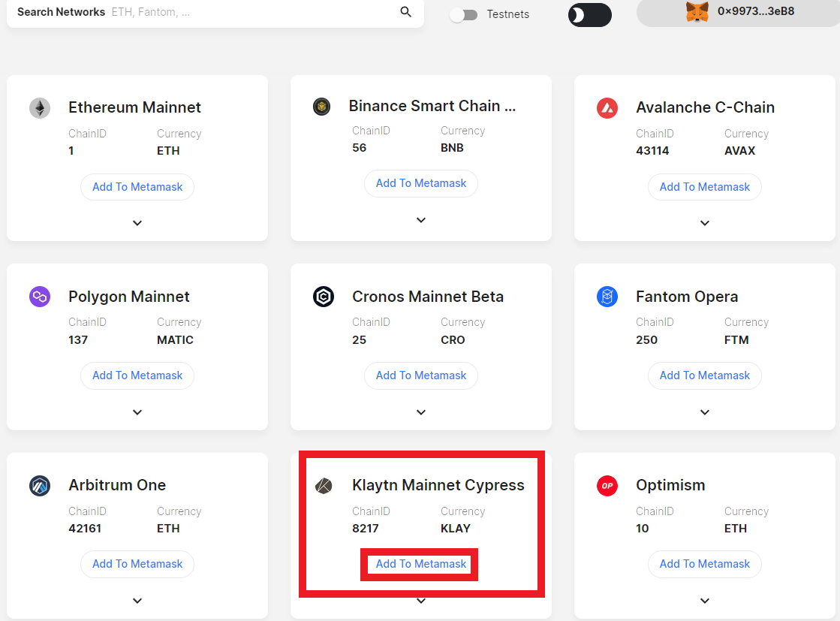The image size is (840, 621).
Task: Add Avalanche C-Chain to Metamask
Action: (x=704, y=187)
